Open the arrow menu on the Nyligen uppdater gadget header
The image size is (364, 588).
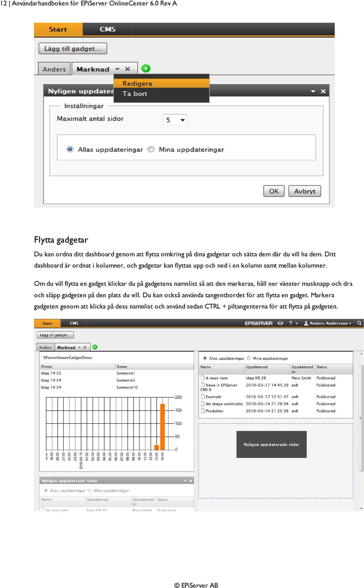[x=313, y=91]
